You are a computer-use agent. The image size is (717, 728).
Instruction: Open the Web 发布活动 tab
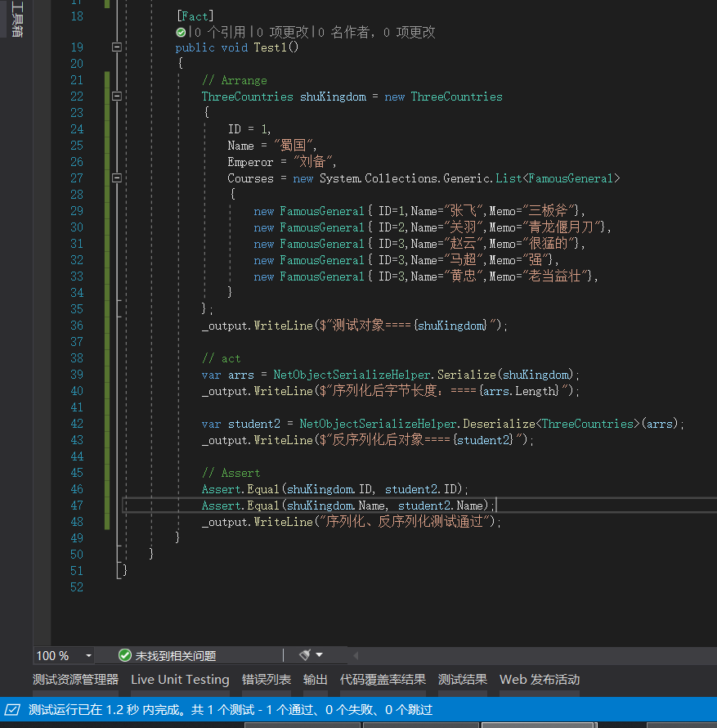click(x=540, y=679)
